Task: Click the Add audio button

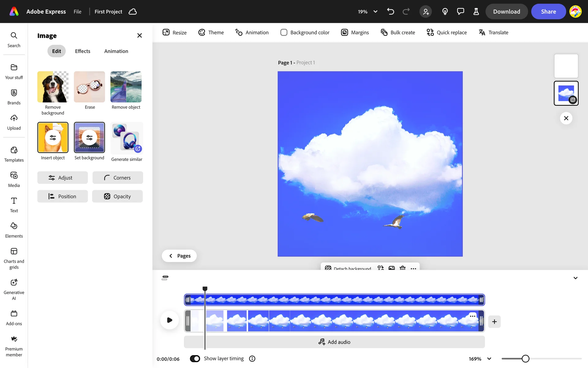Action: 334,342
